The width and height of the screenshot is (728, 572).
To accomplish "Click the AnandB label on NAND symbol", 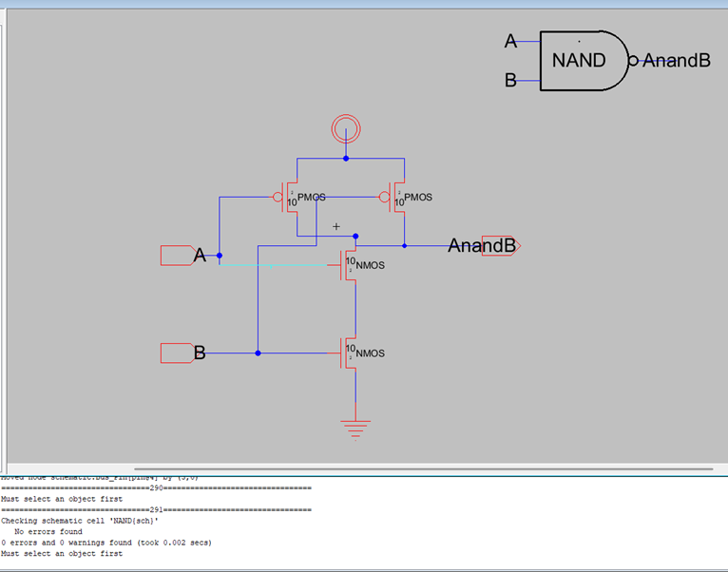I will [x=677, y=61].
